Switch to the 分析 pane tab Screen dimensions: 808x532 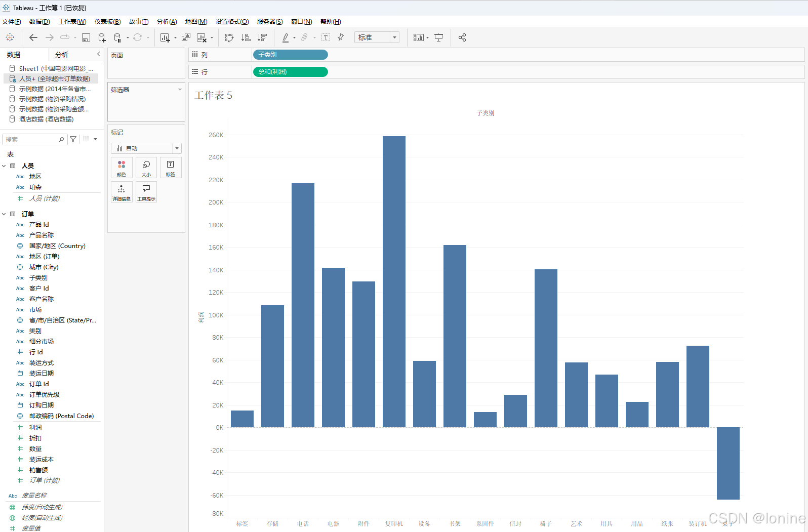(x=62, y=55)
